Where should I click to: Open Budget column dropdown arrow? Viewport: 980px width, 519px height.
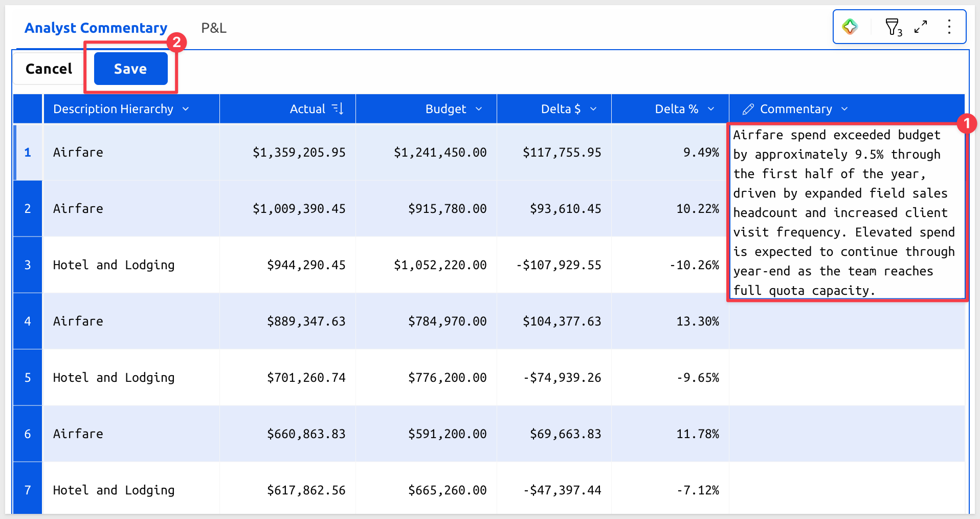pos(479,109)
